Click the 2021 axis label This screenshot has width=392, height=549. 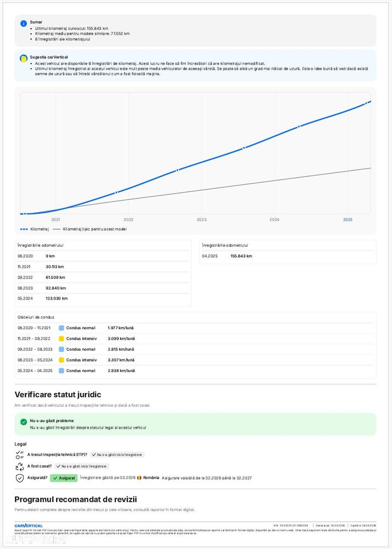(x=56, y=219)
